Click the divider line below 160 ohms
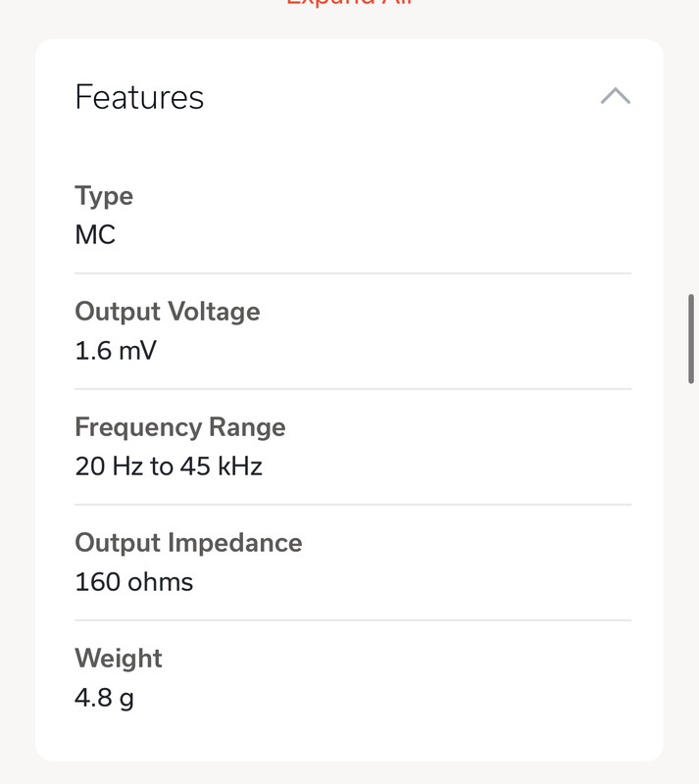Image resolution: width=699 pixels, height=784 pixels. point(353,620)
